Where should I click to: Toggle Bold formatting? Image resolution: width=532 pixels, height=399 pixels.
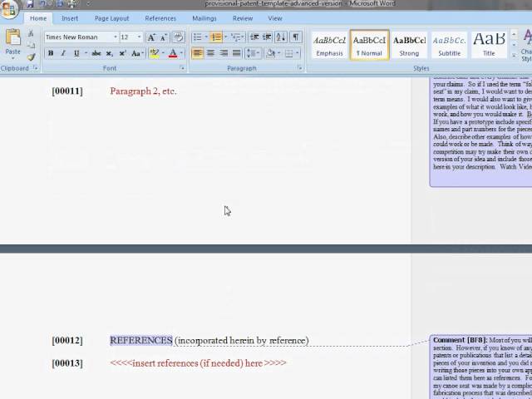coord(51,53)
